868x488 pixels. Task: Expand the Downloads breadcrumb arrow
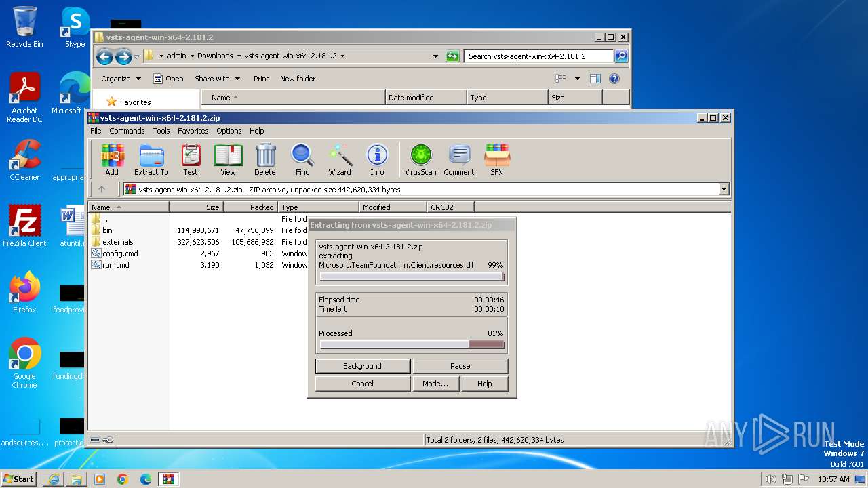click(239, 56)
